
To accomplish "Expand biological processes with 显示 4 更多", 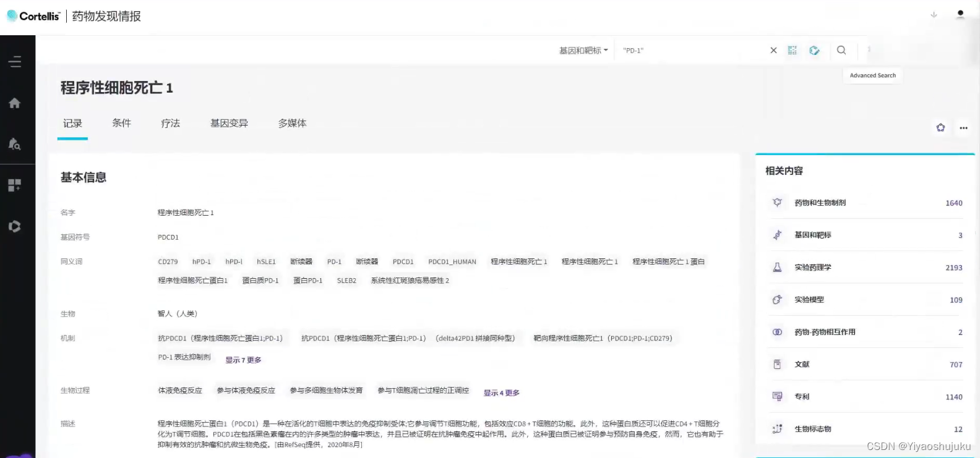I will (x=502, y=393).
